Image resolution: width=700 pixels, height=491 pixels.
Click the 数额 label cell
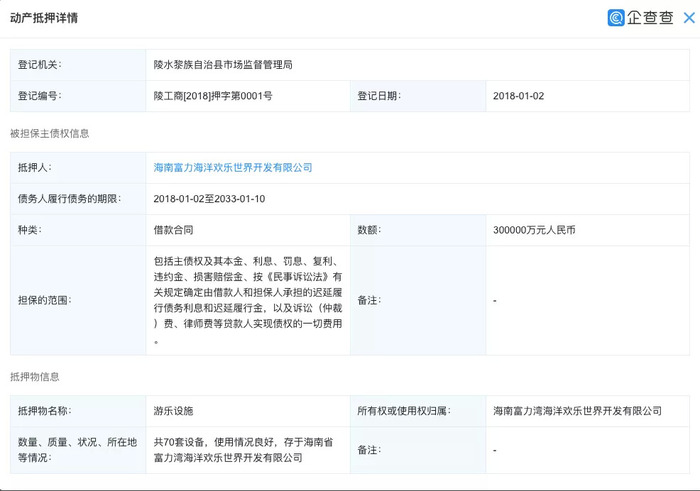coord(418,230)
